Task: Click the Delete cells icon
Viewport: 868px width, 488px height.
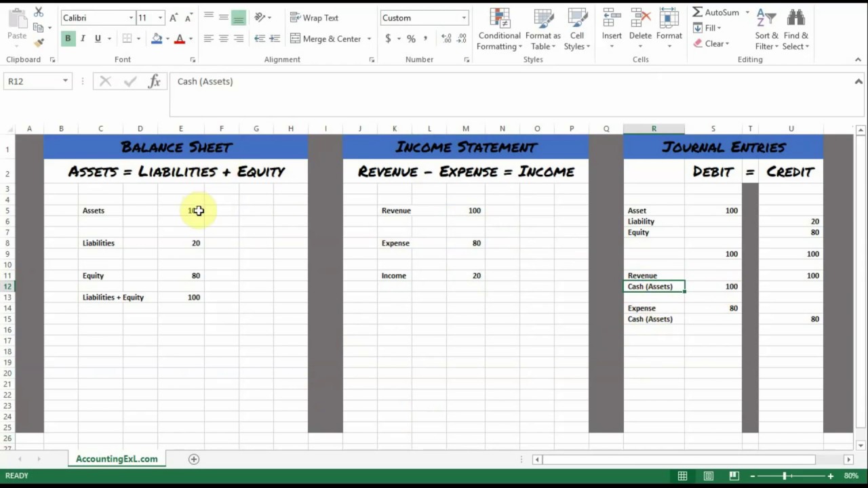Action: [640, 19]
